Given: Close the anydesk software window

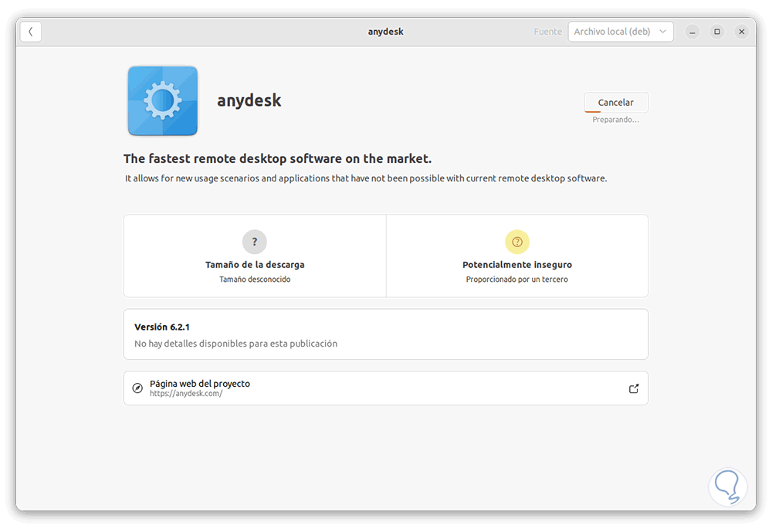Looking at the screenshot, I should tap(741, 32).
